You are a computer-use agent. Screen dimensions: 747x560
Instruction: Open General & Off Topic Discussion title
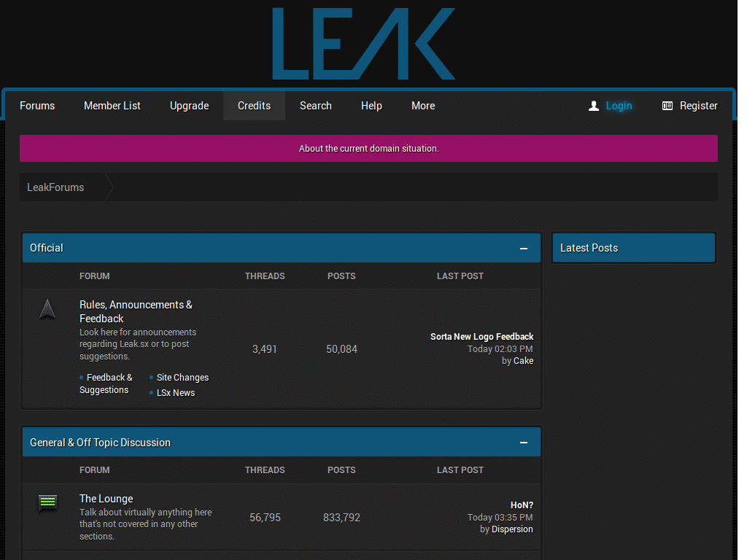point(100,443)
